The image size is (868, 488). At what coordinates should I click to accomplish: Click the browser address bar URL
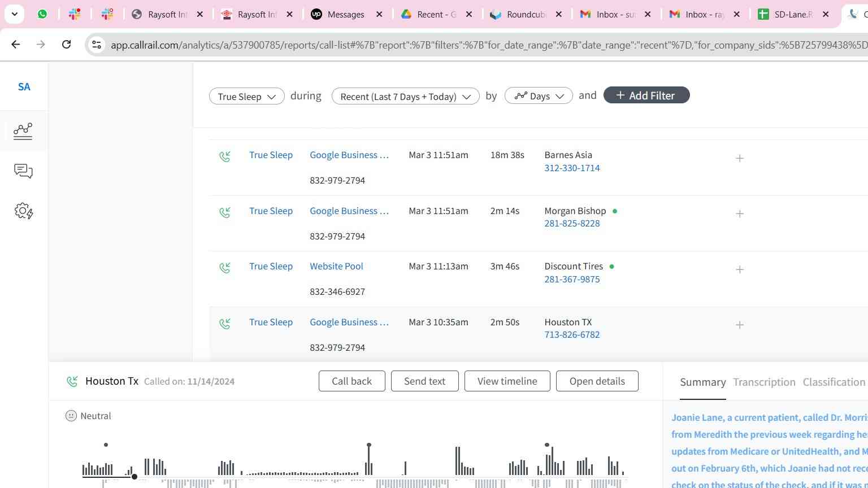coord(489,45)
